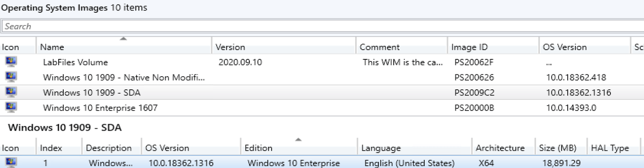Sort the list by Version column header
The image size is (644, 168).
pos(230,47)
